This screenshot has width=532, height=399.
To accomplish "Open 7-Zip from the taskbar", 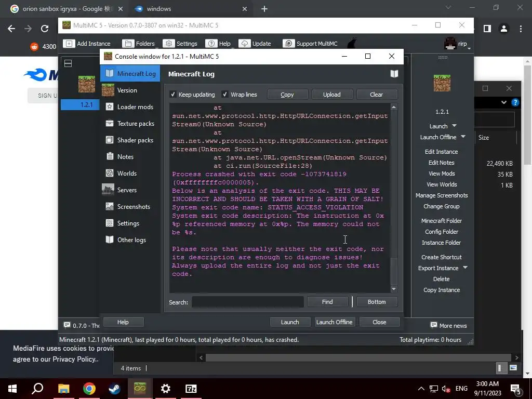I will tap(191, 389).
